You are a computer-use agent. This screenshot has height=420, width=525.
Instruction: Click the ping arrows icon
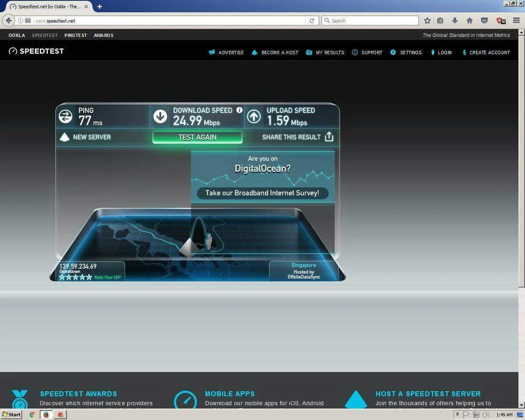[66, 116]
